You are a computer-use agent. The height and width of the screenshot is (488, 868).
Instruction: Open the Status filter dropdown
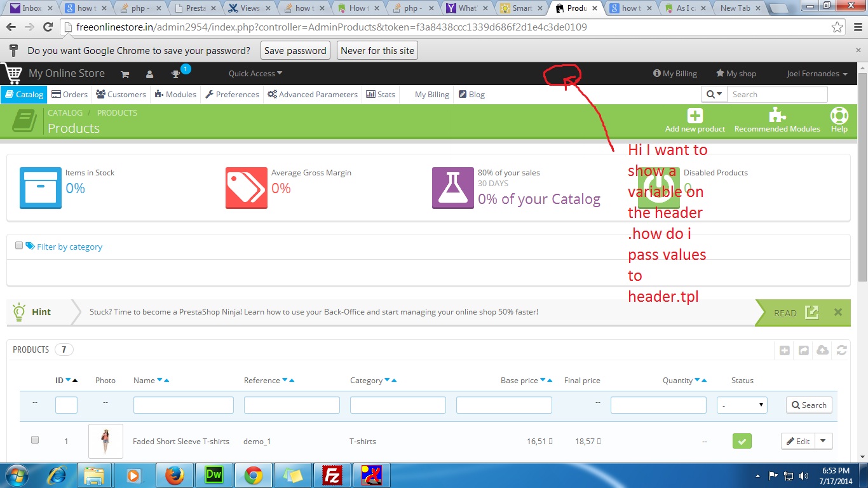point(742,405)
